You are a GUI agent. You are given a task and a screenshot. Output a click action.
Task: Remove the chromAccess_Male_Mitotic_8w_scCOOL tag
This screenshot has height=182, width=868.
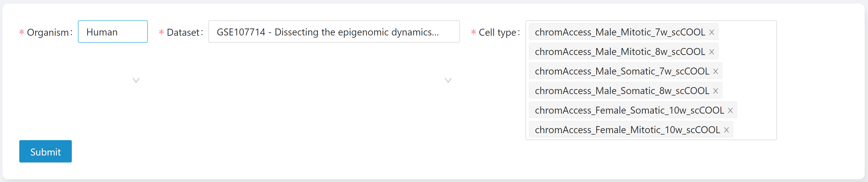(711, 52)
